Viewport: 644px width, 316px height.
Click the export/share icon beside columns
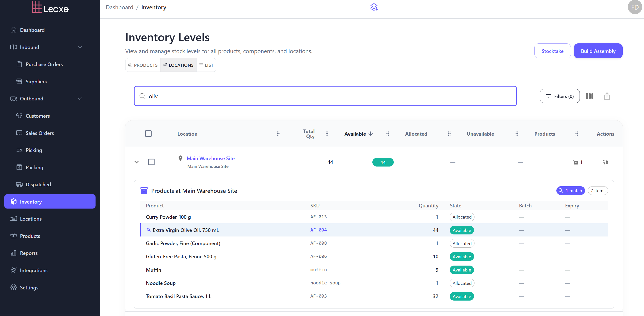coord(607,96)
